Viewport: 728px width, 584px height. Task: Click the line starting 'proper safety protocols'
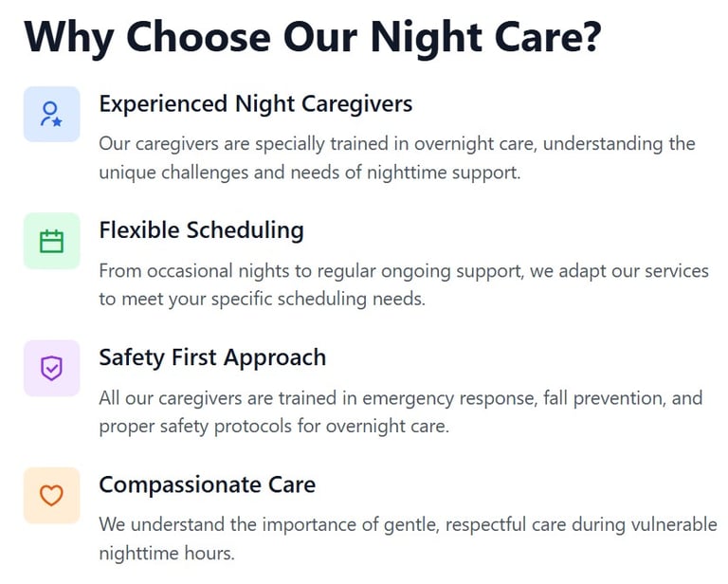[273, 426]
